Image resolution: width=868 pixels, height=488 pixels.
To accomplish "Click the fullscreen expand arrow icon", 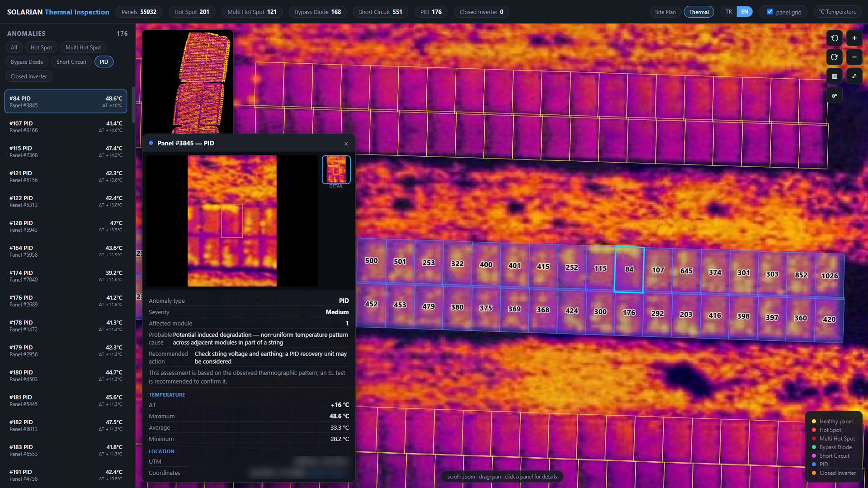I will click(854, 76).
